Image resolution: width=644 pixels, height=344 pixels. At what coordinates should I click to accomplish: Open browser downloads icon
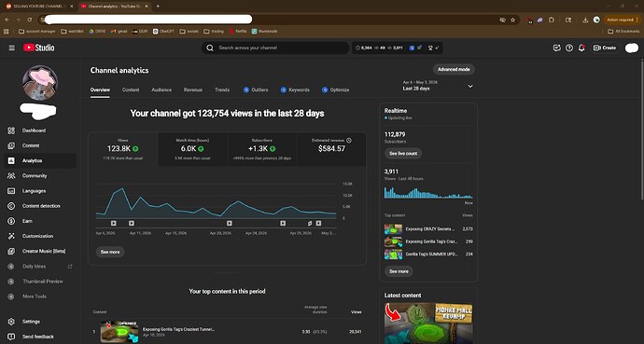[x=585, y=20]
